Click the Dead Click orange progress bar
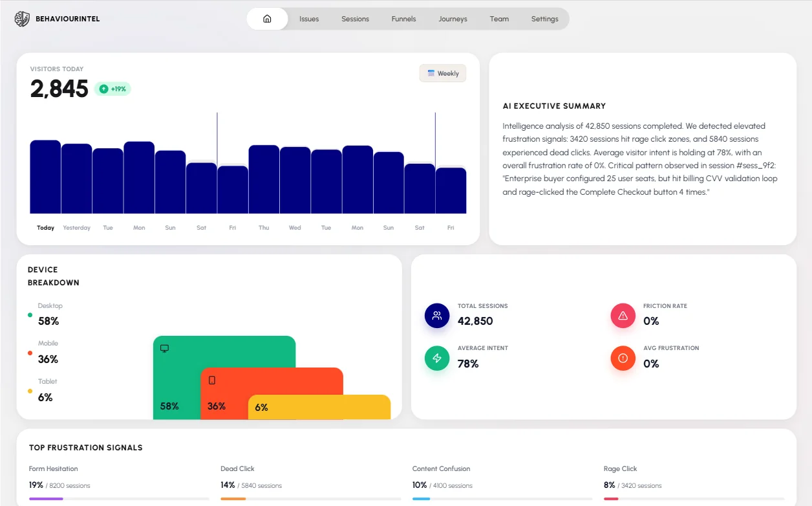Image resolution: width=812 pixels, height=506 pixels. [233, 499]
